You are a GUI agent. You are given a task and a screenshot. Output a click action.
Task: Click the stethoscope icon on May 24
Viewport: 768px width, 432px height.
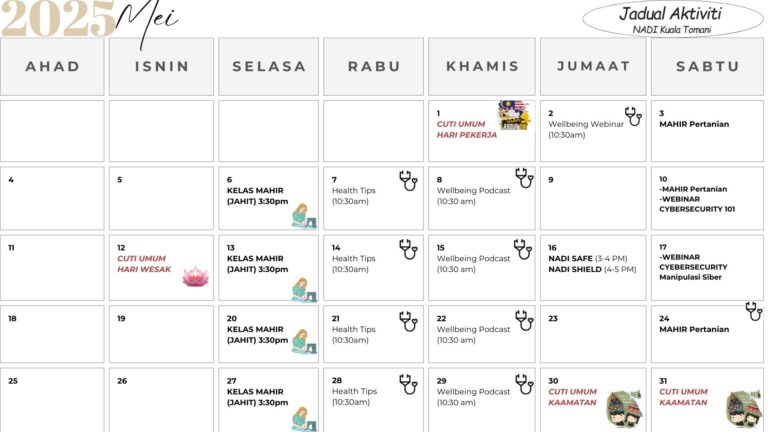[754, 312]
